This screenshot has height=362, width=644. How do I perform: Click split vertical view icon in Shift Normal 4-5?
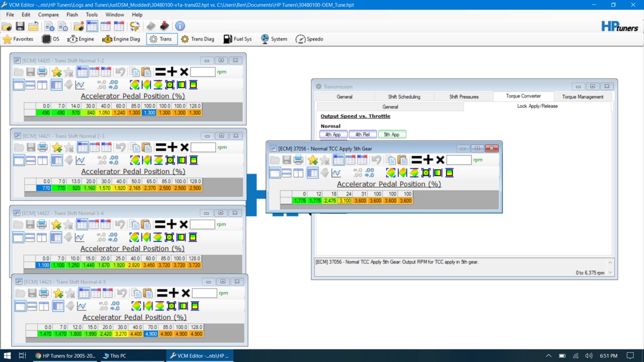click(x=44, y=306)
